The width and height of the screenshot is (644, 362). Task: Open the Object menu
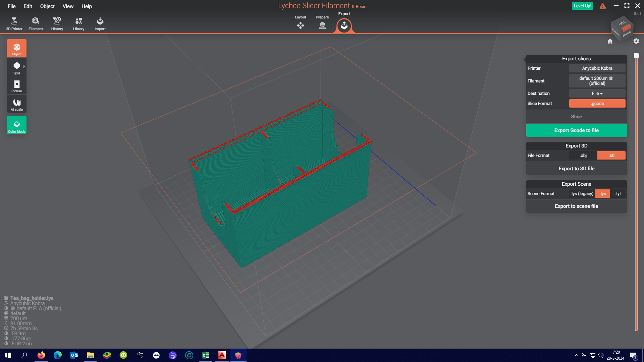pyautogui.click(x=47, y=6)
